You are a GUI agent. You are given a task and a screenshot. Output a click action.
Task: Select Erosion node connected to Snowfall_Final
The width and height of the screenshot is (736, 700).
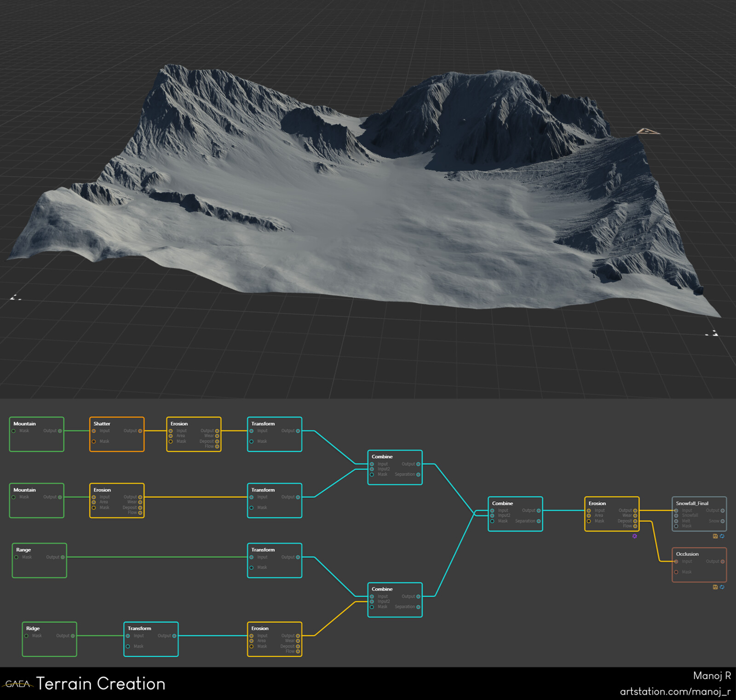612,514
